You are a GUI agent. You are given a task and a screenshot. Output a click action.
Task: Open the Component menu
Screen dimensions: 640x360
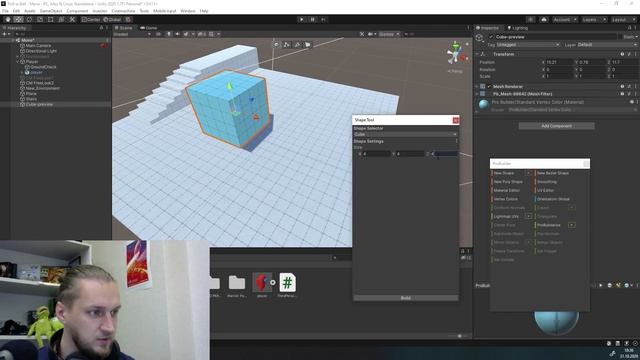(x=77, y=11)
